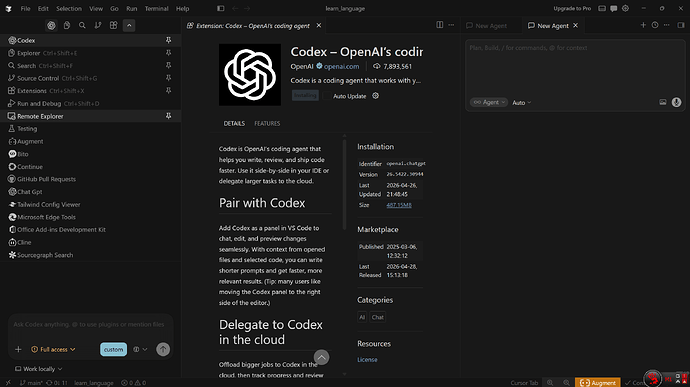Close the Codex extension tab
The width and height of the screenshot is (690, 387).
pos(319,26)
